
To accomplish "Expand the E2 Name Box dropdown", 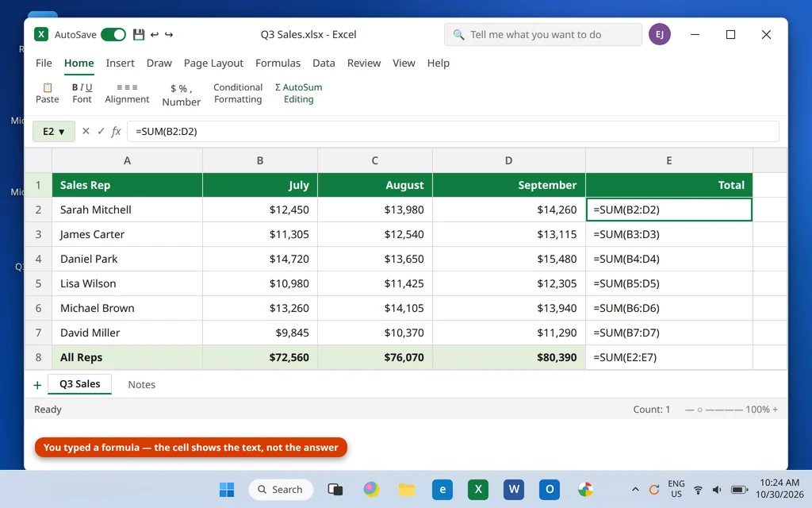I will pos(62,132).
